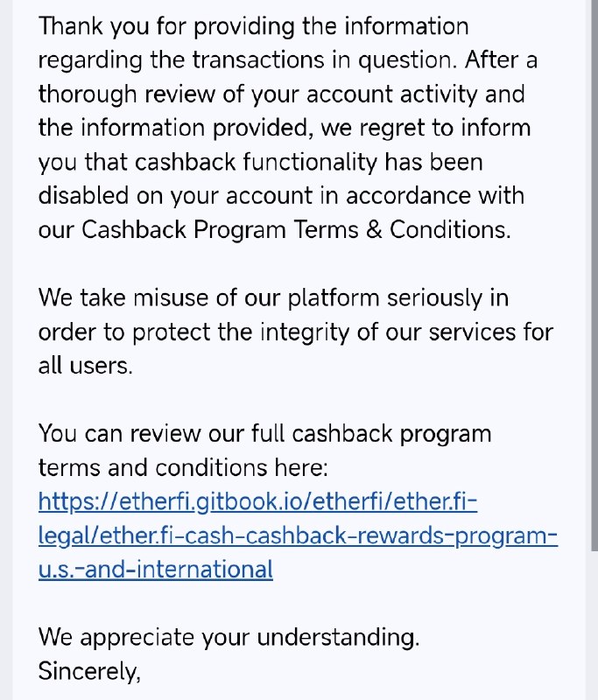Click the words 'all users.' in second paragraph
This screenshot has height=700, width=598.
[86, 366]
